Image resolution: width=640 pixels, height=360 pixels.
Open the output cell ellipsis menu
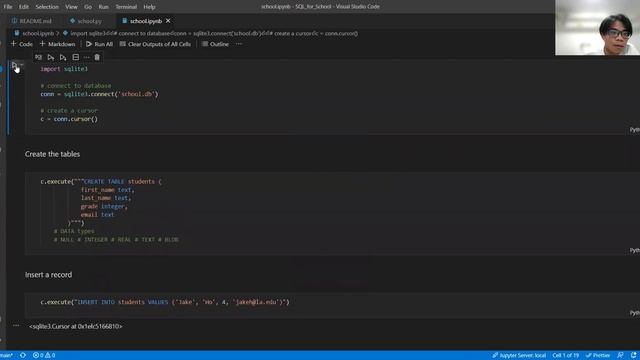tap(16, 325)
